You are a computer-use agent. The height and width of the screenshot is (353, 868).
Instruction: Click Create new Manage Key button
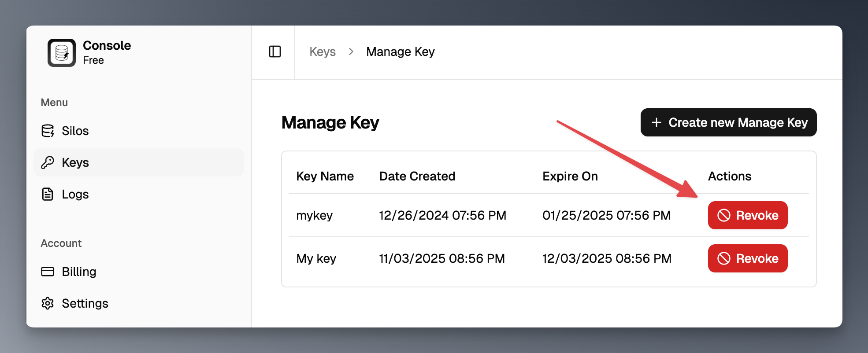click(728, 122)
